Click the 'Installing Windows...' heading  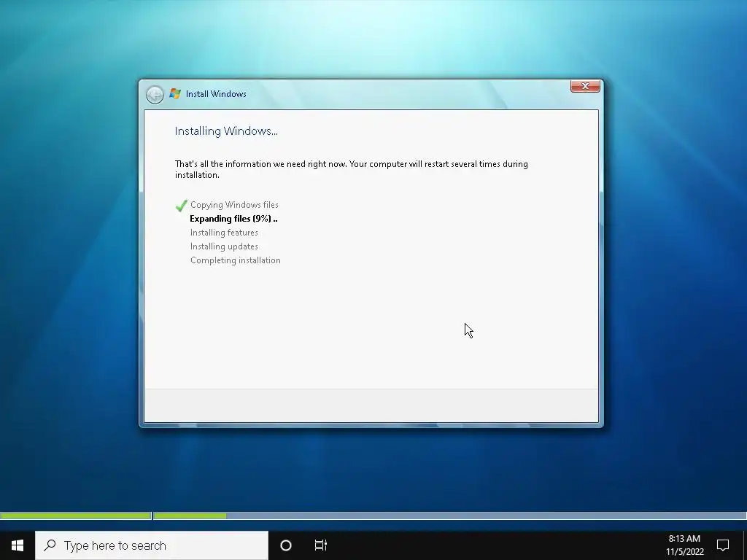226,131
